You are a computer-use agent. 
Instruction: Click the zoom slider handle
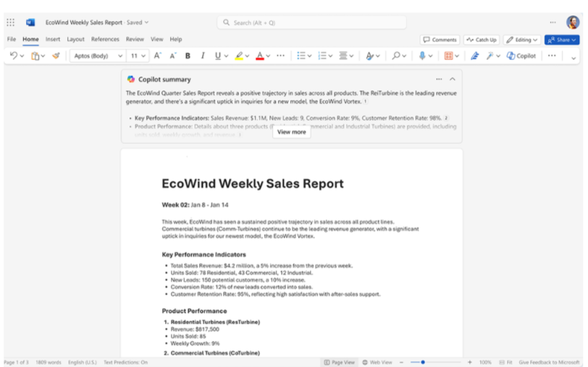pos(423,362)
